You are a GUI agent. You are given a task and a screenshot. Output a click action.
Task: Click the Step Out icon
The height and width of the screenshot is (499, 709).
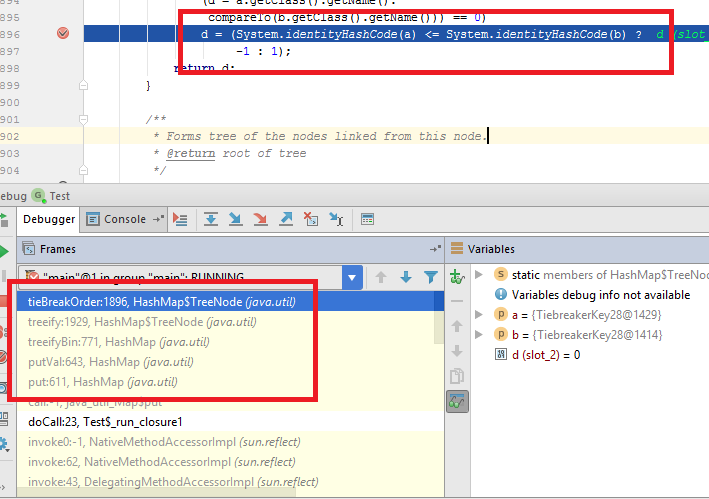[x=286, y=219]
